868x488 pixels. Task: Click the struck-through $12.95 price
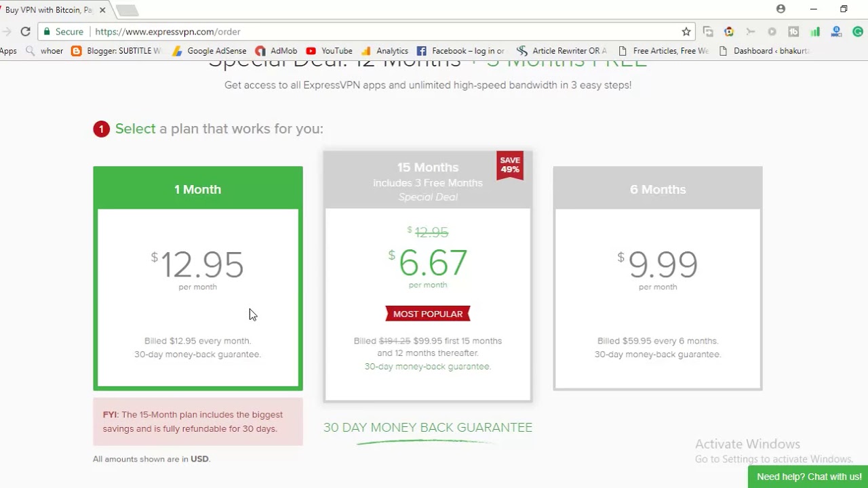[x=428, y=232]
